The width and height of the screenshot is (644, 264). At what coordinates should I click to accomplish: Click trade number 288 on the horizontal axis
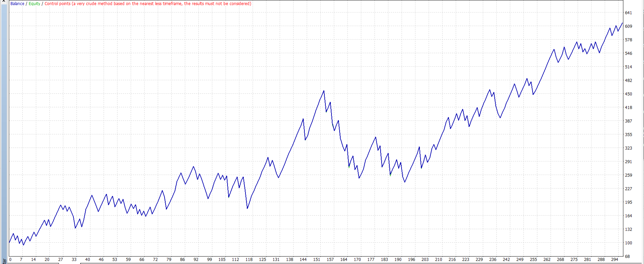(601, 260)
